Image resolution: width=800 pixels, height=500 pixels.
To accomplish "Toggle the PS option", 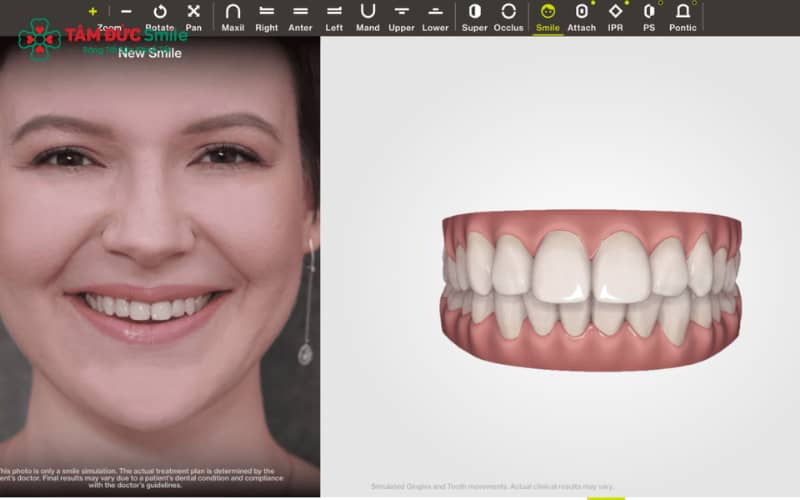I will [649, 15].
